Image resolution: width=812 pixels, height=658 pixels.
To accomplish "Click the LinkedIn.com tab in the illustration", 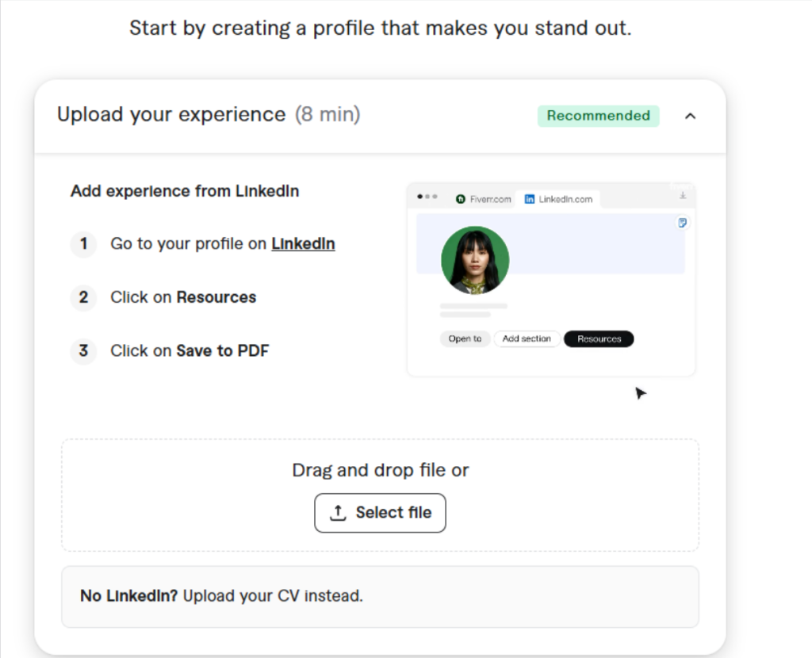I will (558, 199).
